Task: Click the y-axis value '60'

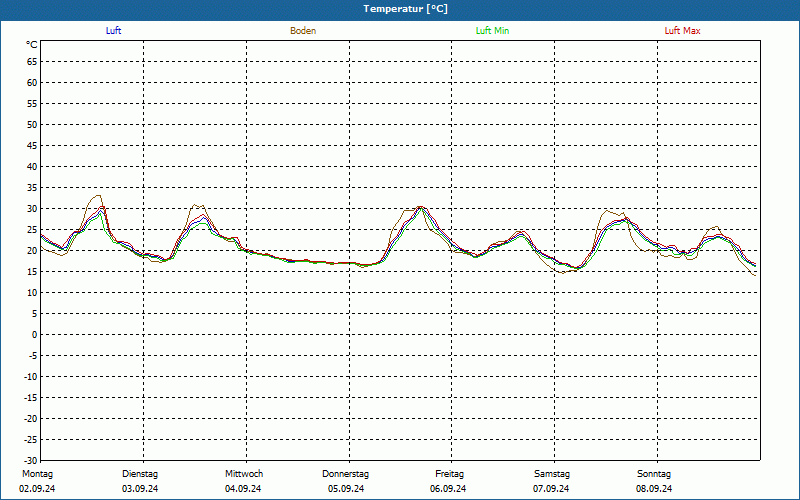Action: click(32, 83)
